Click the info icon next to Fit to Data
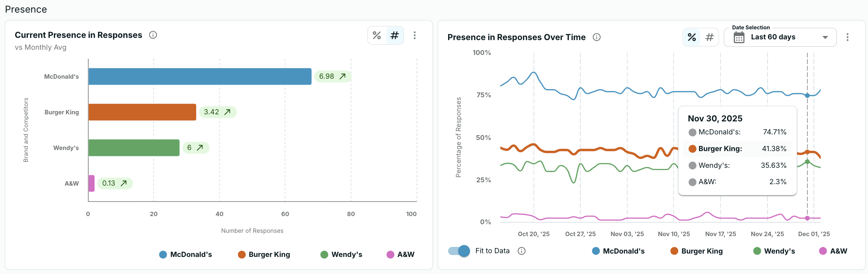 (522, 251)
